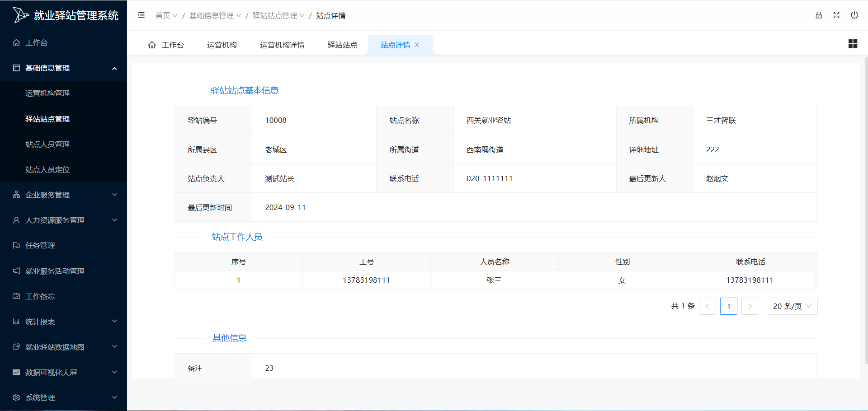The image size is (868, 411).
Task: Click the 020-1111111 phone value
Action: pyautogui.click(x=490, y=178)
